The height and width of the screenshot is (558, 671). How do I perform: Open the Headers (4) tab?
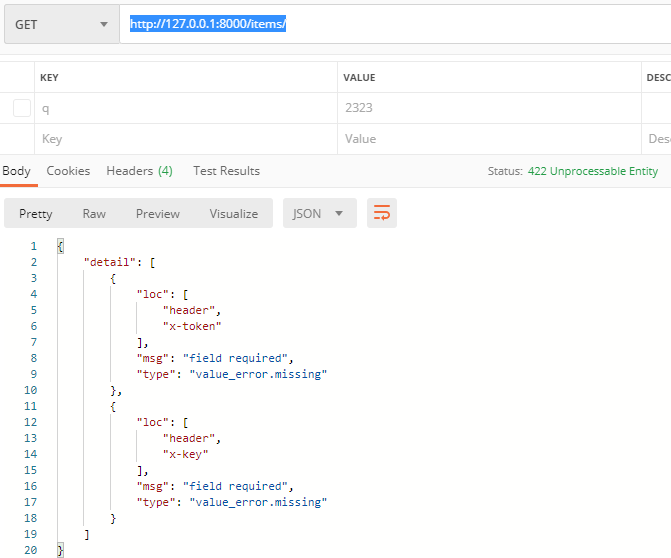pos(139,171)
